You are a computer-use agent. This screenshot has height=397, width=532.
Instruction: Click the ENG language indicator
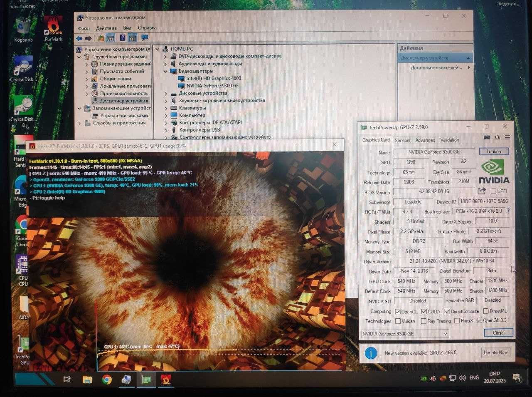(474, 378)
